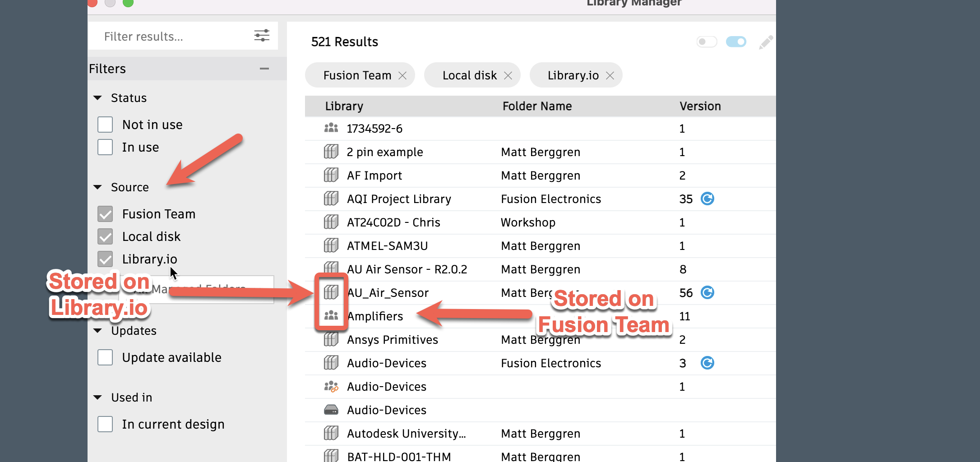Collapse the Updates filter section
980x462 pixels.
97,330
